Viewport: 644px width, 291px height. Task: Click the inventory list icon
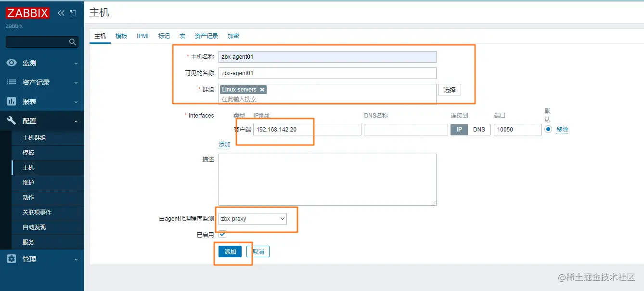12,82
